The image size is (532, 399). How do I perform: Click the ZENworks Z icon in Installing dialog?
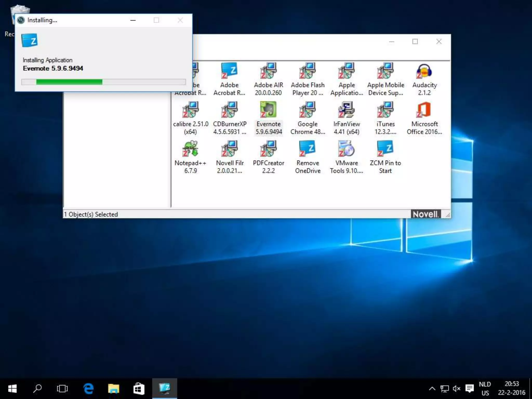(29, 40)
